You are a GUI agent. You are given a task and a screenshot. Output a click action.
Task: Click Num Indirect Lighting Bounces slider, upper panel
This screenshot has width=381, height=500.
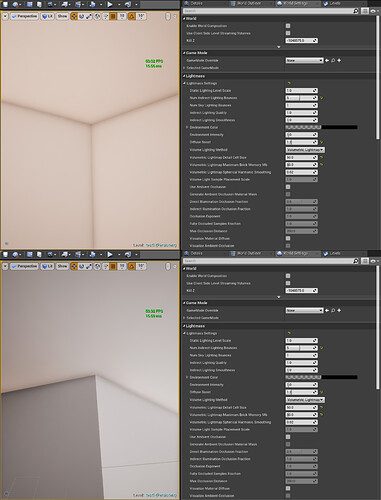coord(302,98)
